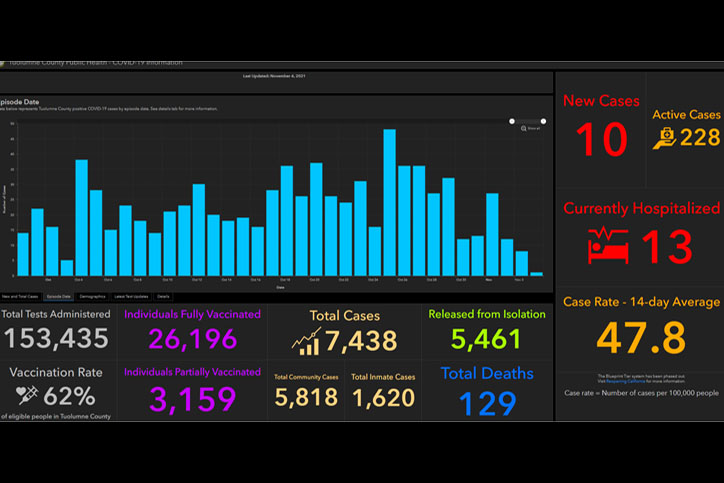Click the Total Deaths heading
The width and height of the screenshot is (724, 483).
click(x=487, y=373)
